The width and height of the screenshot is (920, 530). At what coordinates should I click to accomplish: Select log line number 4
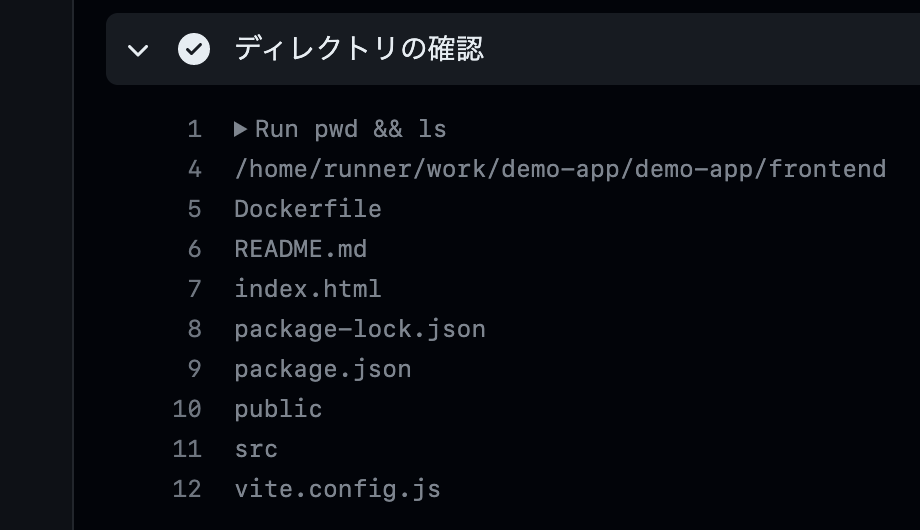(x=194, y=169)
